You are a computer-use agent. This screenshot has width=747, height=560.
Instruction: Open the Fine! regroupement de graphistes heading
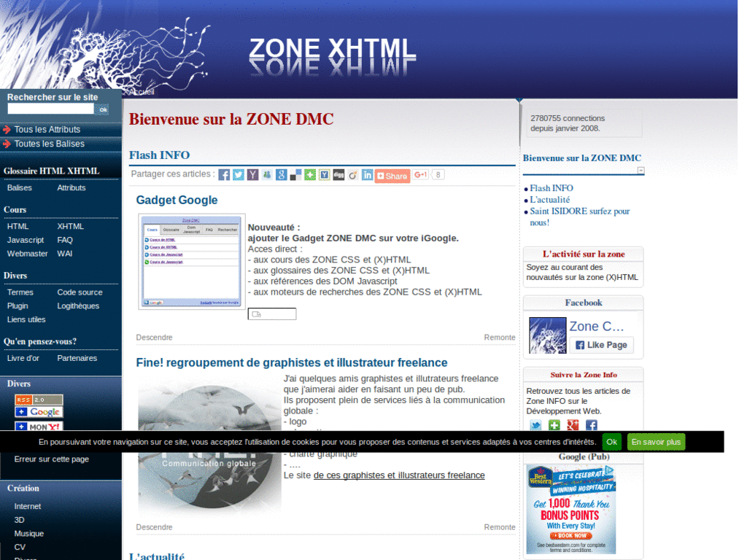292,362
